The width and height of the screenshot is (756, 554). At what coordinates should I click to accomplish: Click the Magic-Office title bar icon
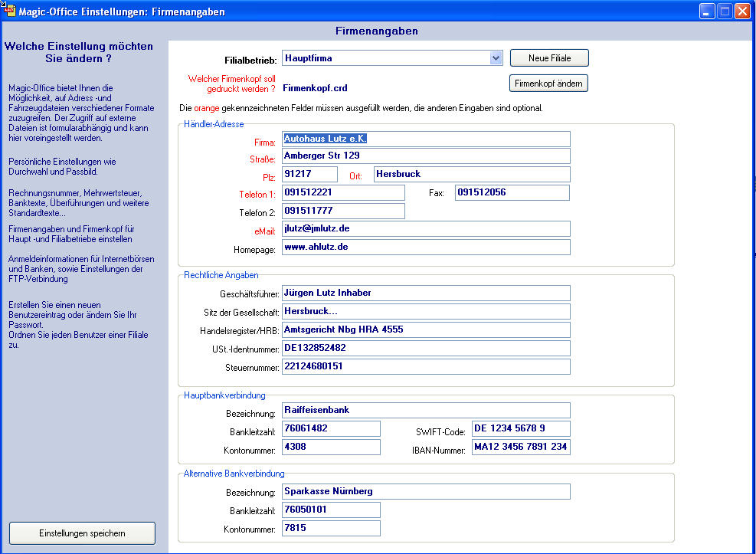click(8, 10)
